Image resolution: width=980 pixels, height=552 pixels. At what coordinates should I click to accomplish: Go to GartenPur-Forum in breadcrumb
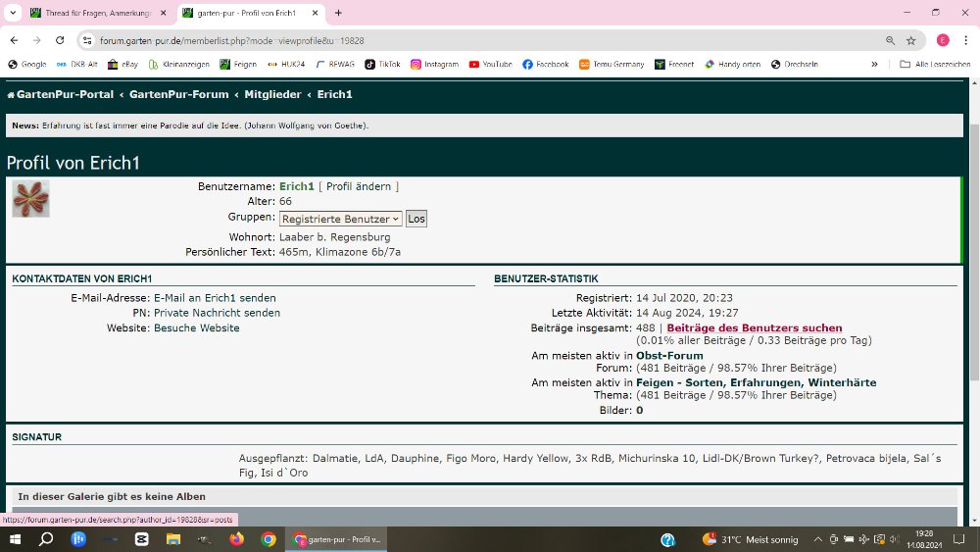pyautogui.click(x=178, y=94)
